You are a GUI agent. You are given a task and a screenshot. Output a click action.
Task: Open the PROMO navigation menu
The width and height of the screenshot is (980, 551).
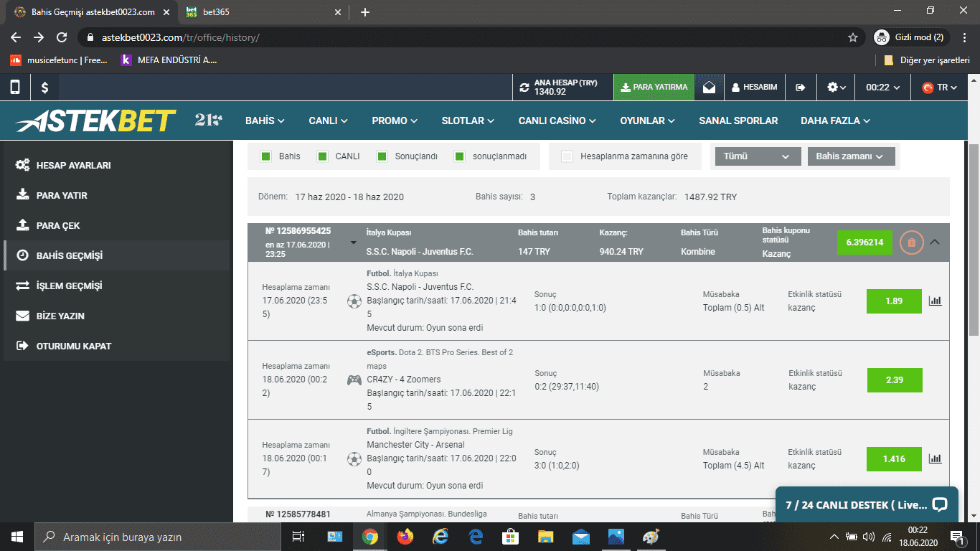pyautogui.click(x=395, y=121)
